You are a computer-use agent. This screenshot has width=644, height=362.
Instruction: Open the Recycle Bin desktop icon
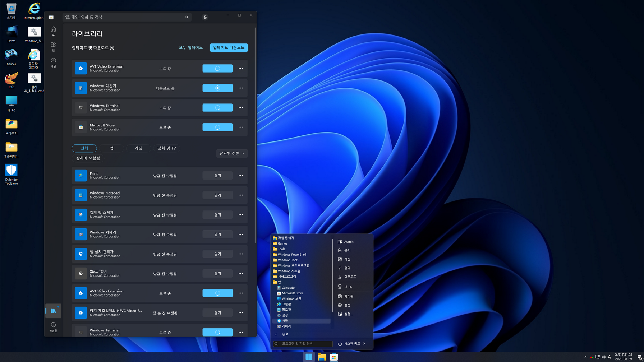click(11, 11)
